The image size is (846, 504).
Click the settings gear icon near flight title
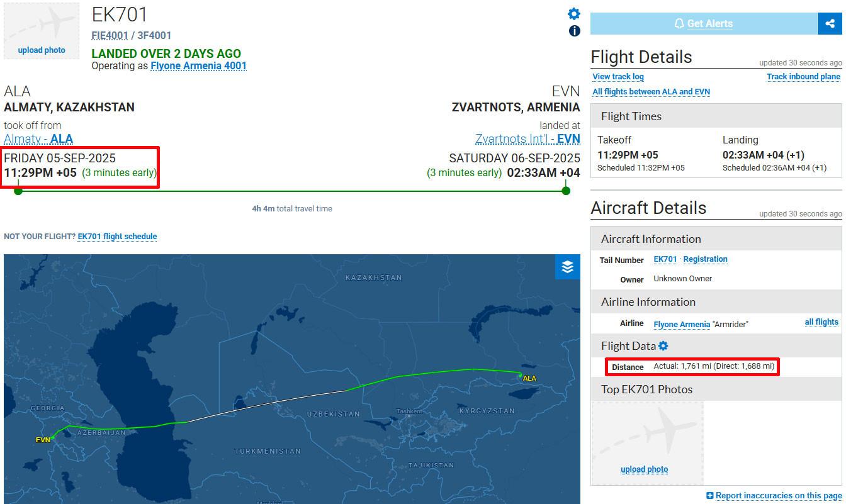(574, 14)
